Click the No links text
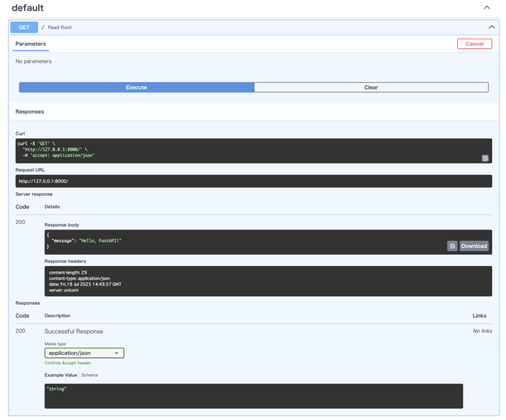The image size is (506, 420). pyautogui.click(x=482, y=331)
